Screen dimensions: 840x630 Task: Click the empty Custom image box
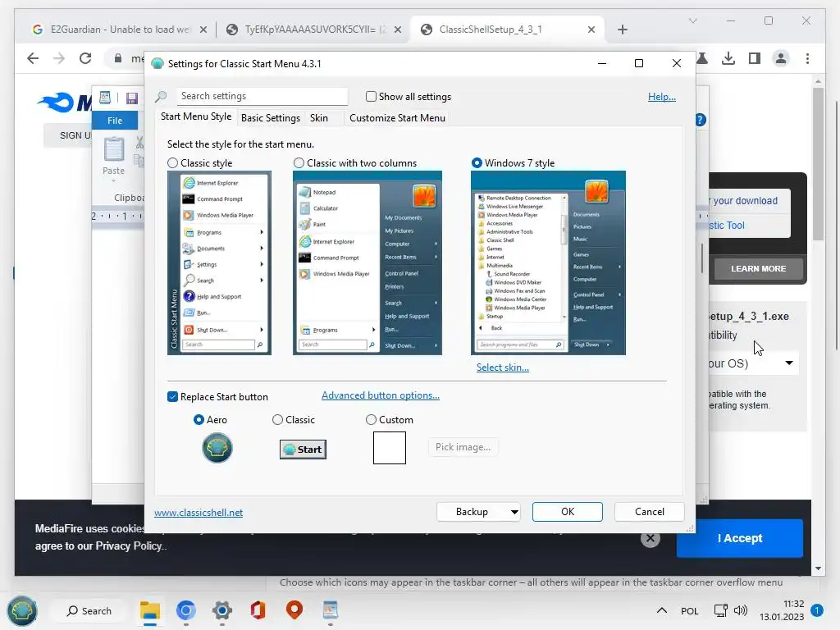coord(390,448)
